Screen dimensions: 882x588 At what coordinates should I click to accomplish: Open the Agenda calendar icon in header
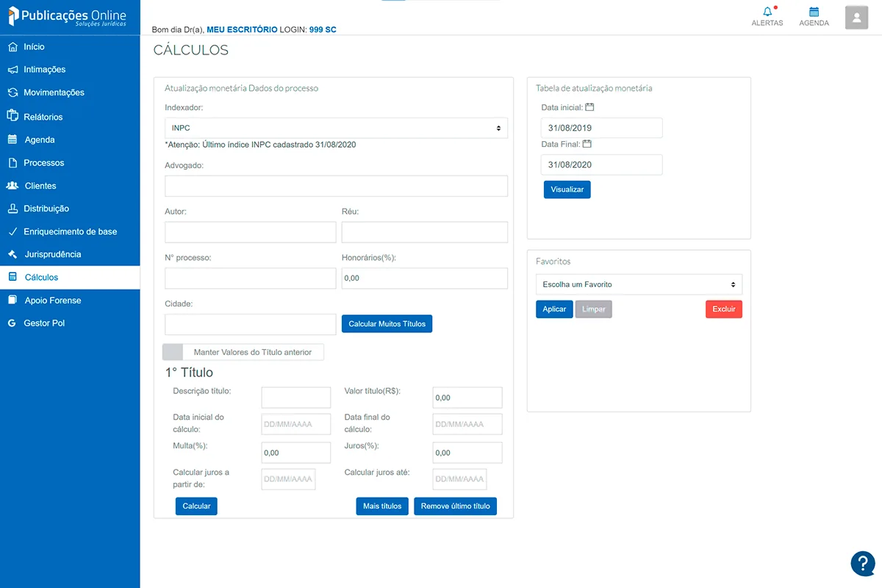814,12
